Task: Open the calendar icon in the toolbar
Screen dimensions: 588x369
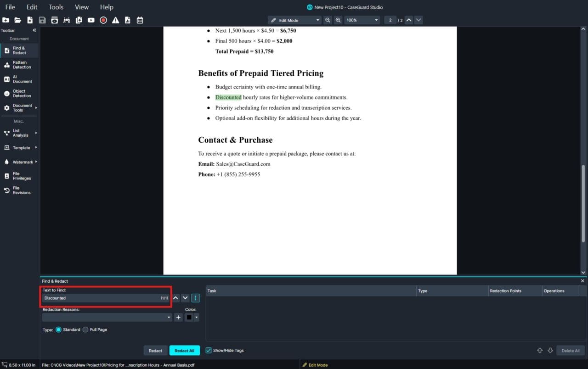Action: [x=140, y=20]
